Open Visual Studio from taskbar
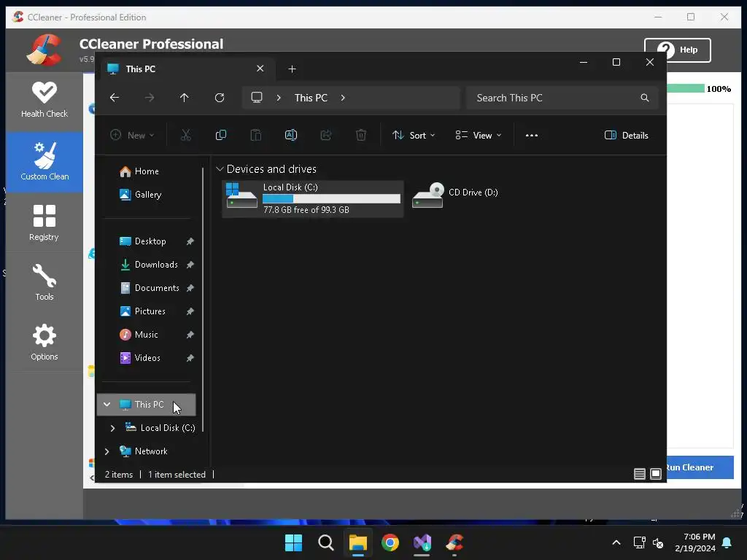 tap(422, 542)
